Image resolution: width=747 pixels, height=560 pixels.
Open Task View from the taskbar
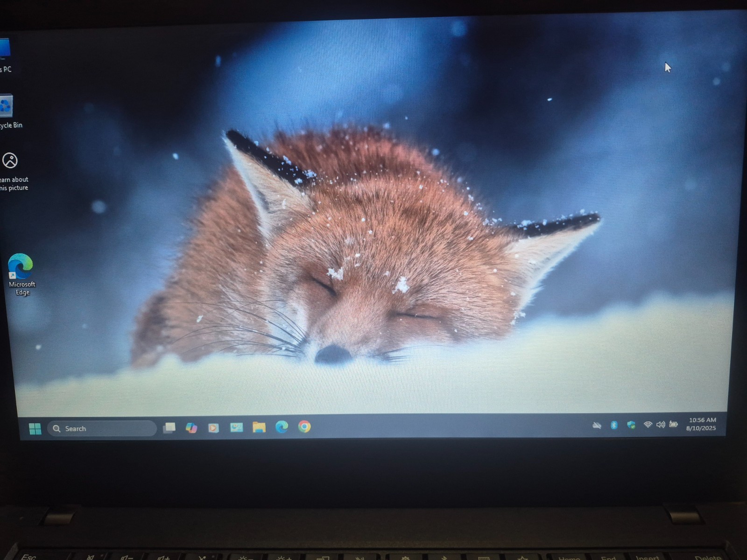(x=169, y=427)
